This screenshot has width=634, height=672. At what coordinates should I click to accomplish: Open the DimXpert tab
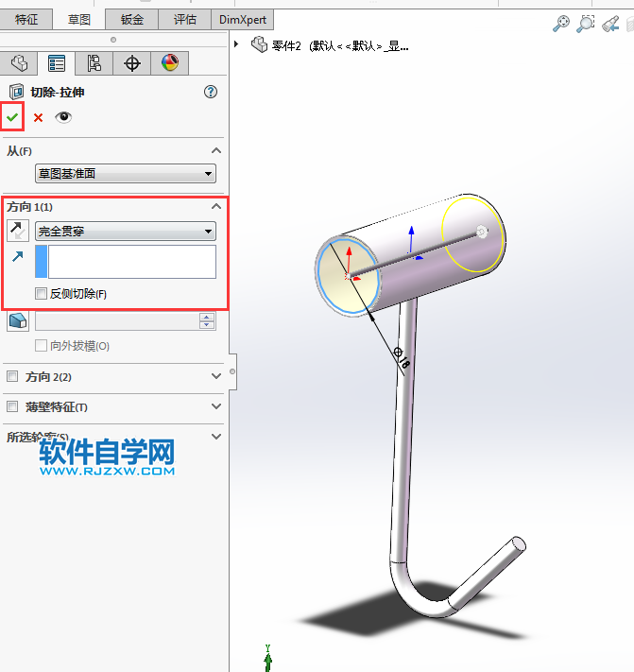pyautogui.click(x=243, y=20)
